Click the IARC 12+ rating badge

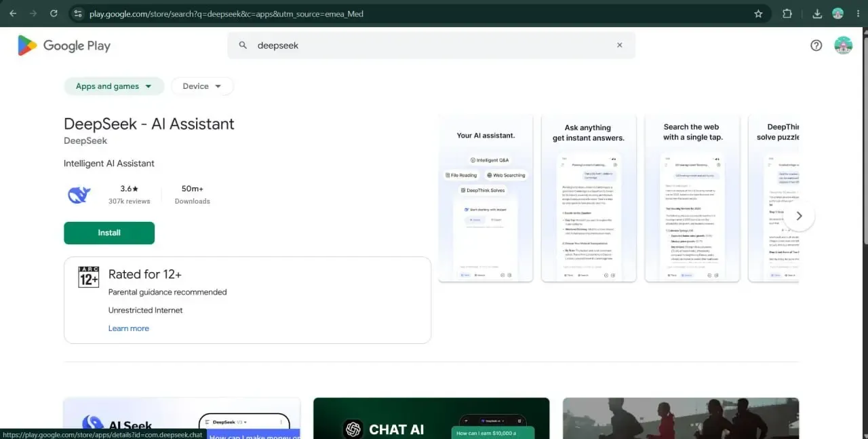[89, 277]
